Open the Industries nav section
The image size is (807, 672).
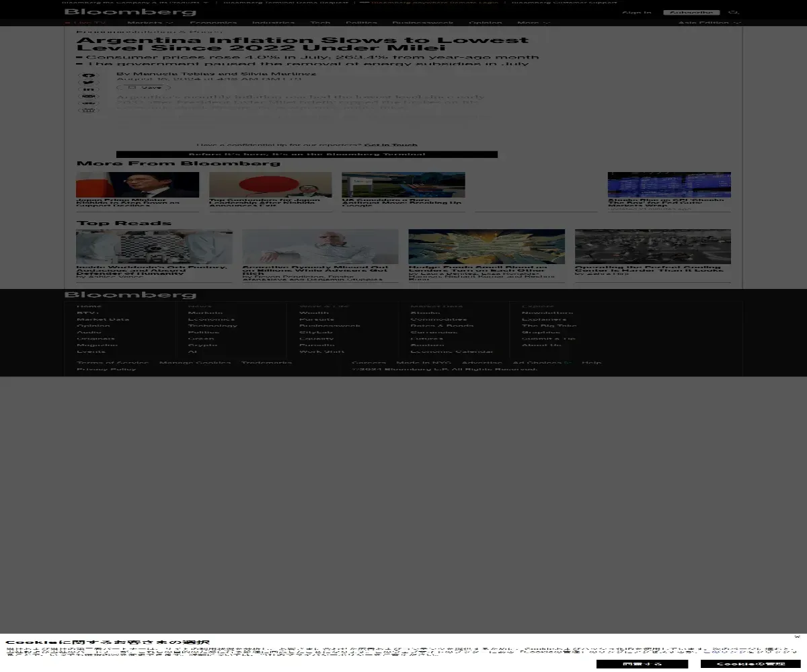274,23
